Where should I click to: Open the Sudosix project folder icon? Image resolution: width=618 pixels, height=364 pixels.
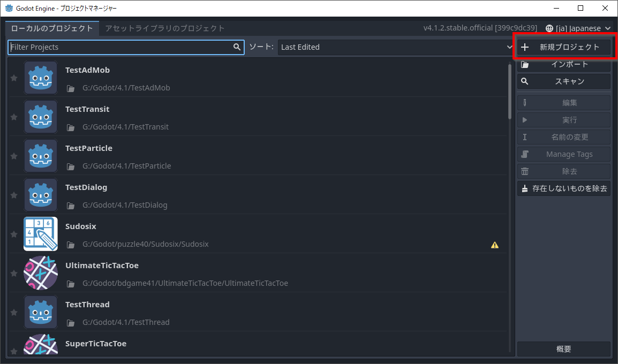click(x=71, y=244)
